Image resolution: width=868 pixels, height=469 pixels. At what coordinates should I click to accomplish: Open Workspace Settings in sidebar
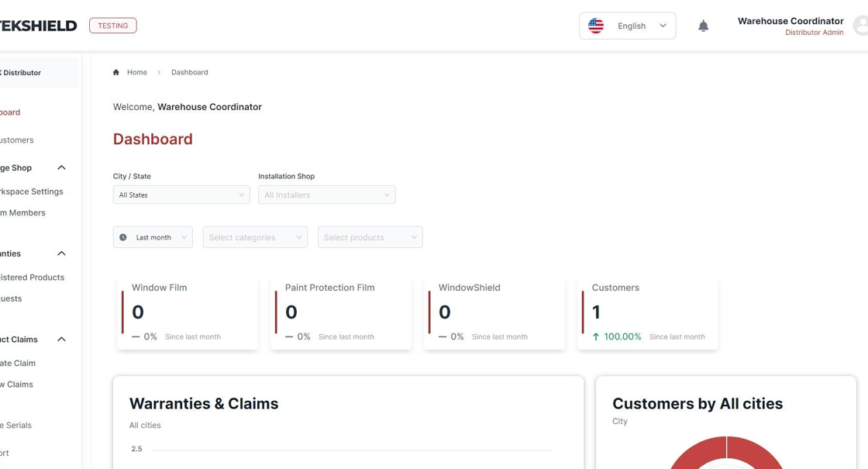pyautogui.click(x=32, y=191)
